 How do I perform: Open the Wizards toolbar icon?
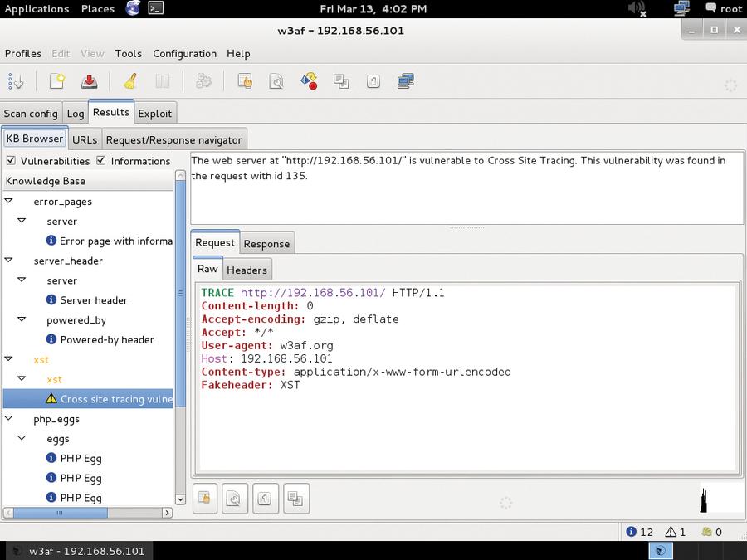click(16, 81)
